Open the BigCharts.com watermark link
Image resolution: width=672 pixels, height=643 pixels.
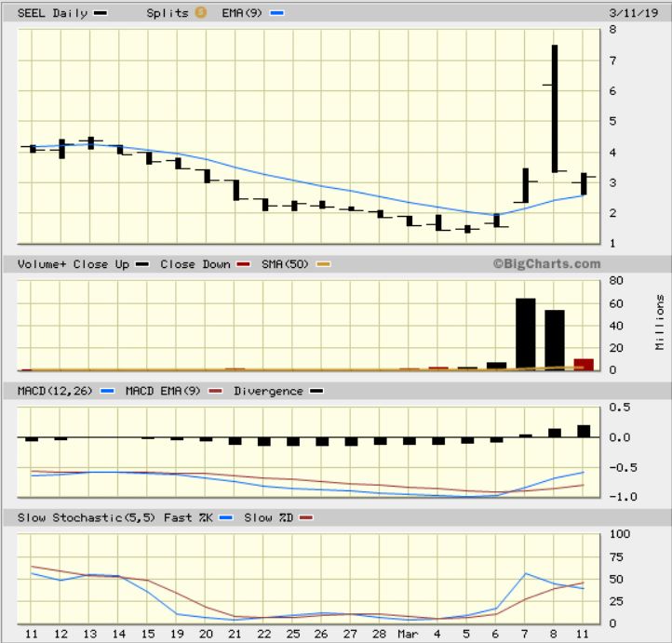(546, 264)
